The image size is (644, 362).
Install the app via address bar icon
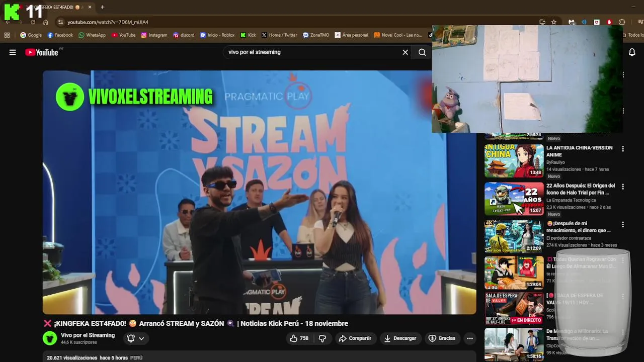[542, 22]
